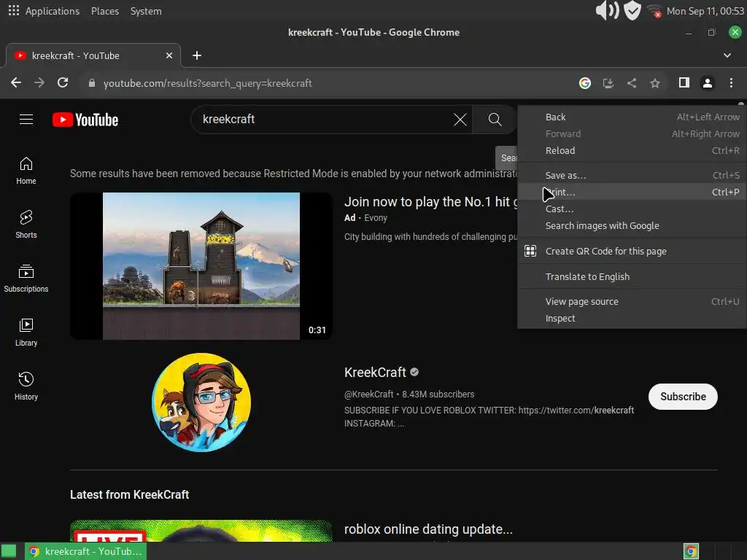Viewport: 747px width, 560px height.
Task: Open the KreekCraft channel avatar
Action: [x=201, y=402]
